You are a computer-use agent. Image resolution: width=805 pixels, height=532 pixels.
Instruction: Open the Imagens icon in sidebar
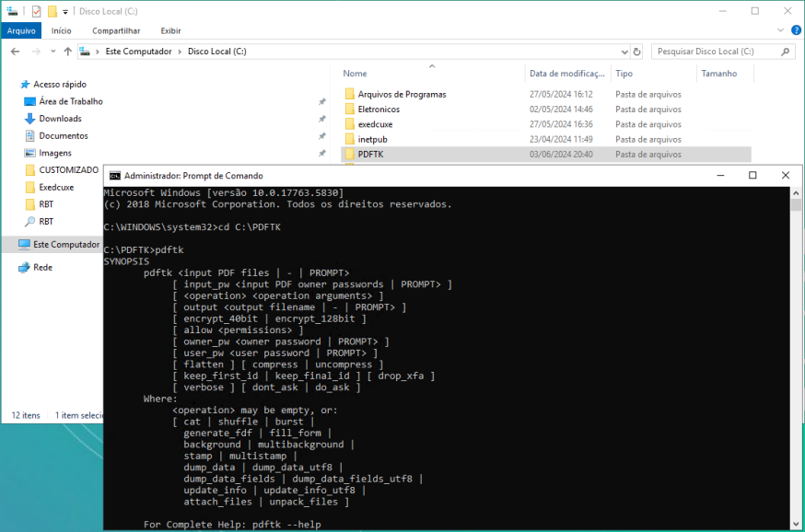[29, 154]
